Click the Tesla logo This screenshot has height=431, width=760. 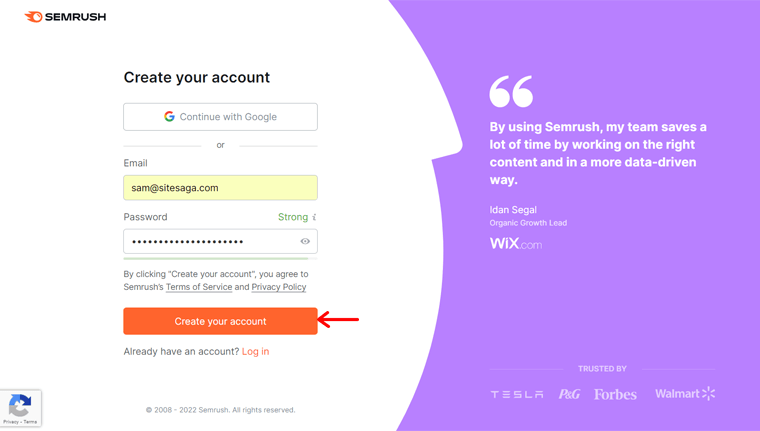tap(517, 395)
